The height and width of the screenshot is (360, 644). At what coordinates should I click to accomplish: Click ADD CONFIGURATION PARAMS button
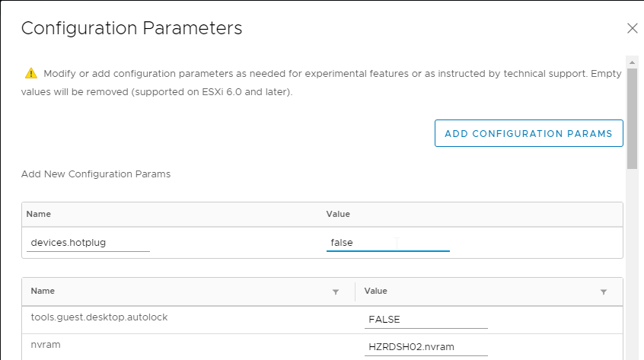coord(528,133)
